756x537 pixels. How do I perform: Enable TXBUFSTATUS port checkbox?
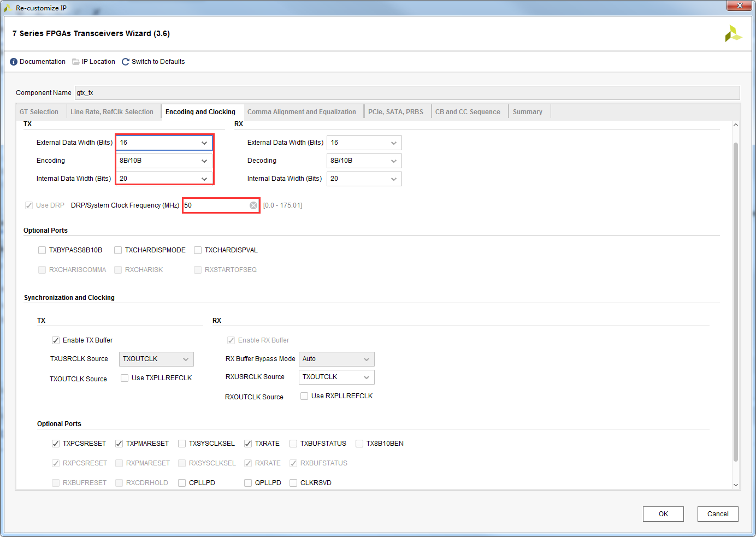[293, 444]
